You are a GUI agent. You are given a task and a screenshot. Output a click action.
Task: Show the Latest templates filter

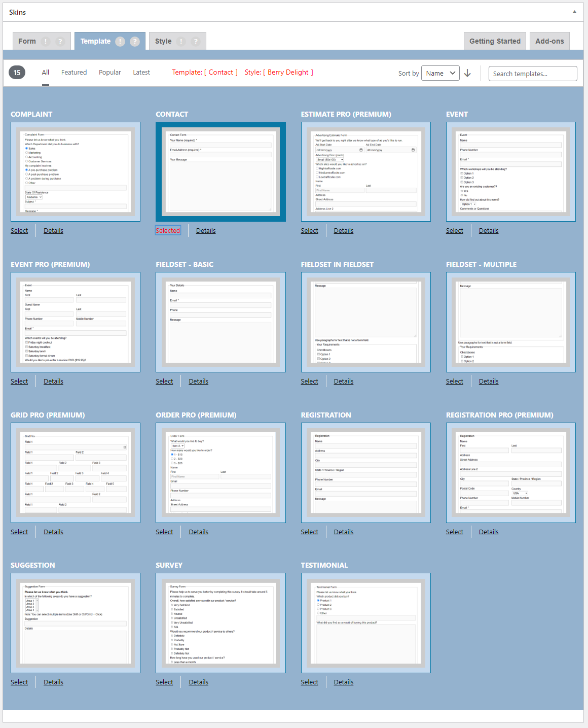click(x=141, y=73)
